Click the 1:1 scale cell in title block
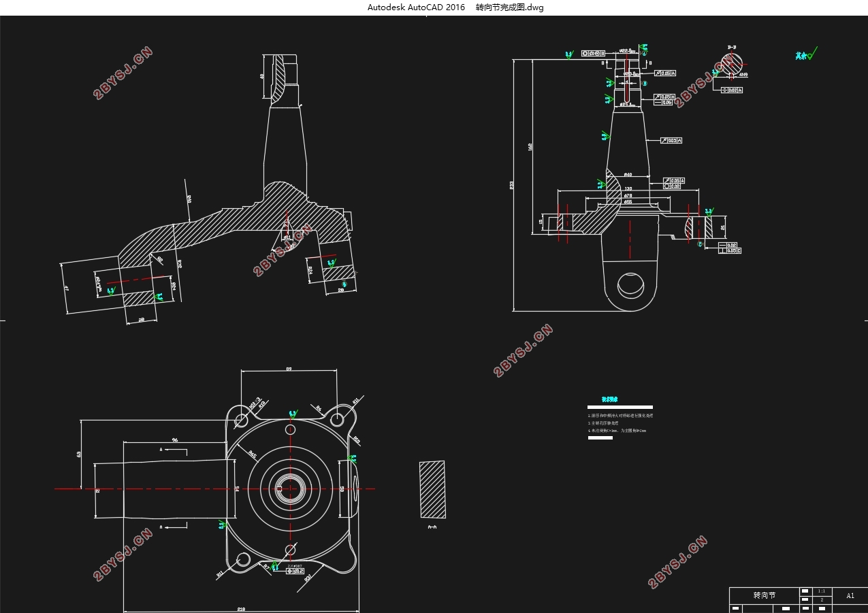Image resolution: width=868 pixels, height=613 pixels. click(822, 591)
